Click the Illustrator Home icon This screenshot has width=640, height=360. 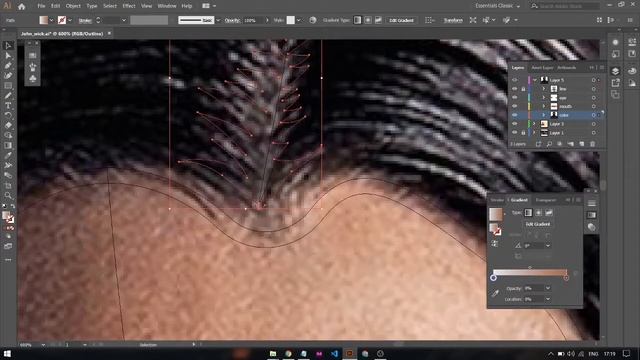(x=22, y=6)
